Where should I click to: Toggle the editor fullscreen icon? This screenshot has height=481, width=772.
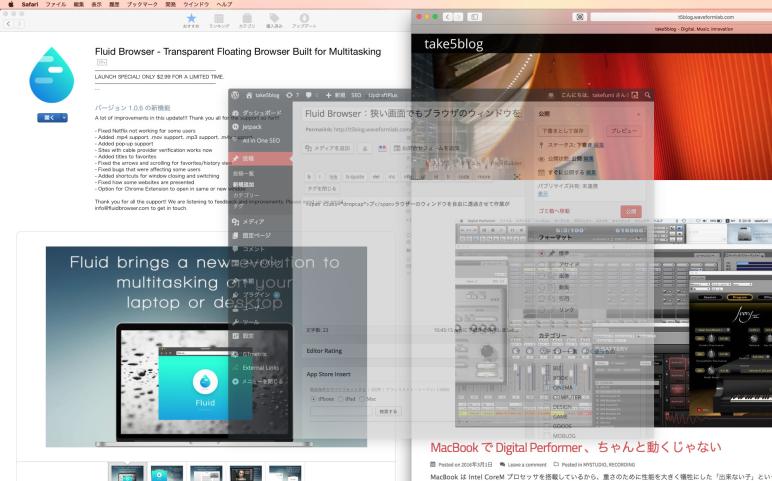click(x=516, y=176)
